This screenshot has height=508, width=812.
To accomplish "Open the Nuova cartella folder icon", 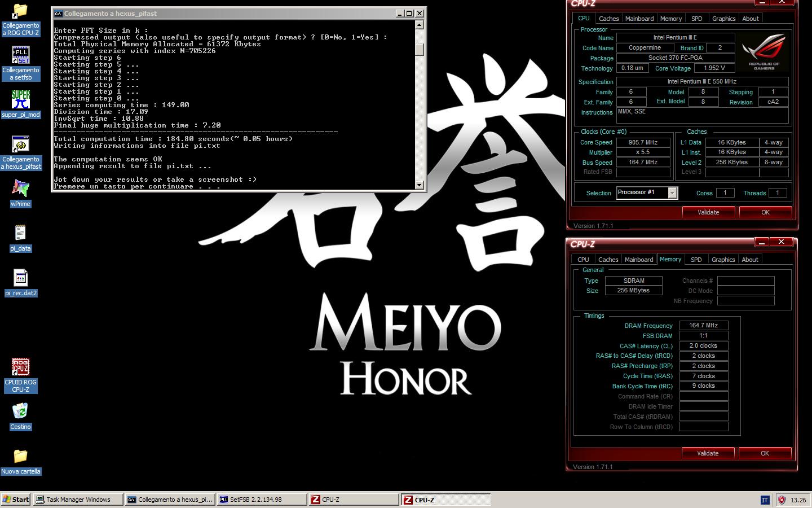I will (20, 456).
